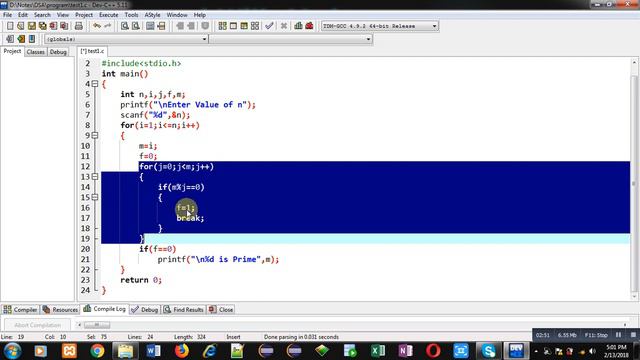Collapse the code fold at line 4
Viewport: 640px width, 360px height.
click(95, 84)
